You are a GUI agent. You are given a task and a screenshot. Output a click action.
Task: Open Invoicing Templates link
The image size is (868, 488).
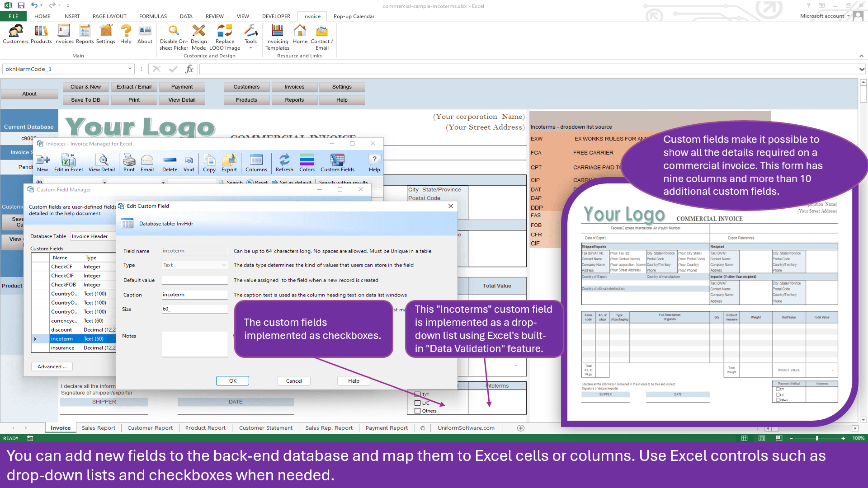tap(277, 38)
